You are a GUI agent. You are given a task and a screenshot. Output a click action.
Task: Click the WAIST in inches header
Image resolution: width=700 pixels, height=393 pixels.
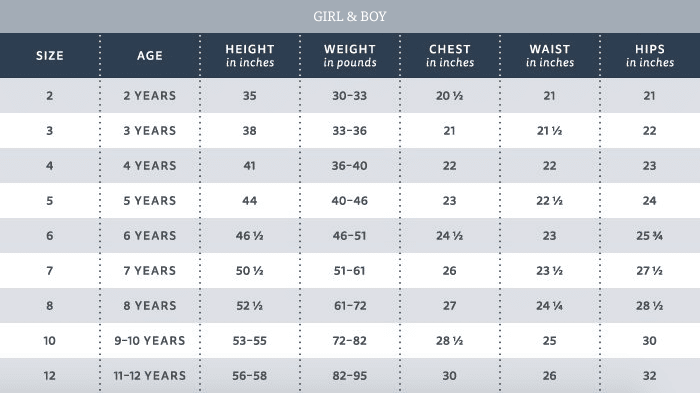[550, 56]
